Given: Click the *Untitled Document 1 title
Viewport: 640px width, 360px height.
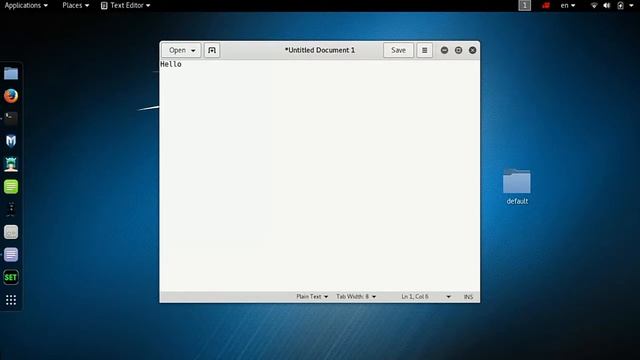Looking at the screenshot, I should [x=320, y=50].
